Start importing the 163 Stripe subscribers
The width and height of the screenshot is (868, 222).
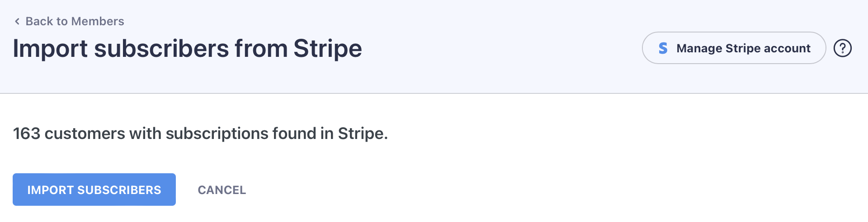pos(94,190)
